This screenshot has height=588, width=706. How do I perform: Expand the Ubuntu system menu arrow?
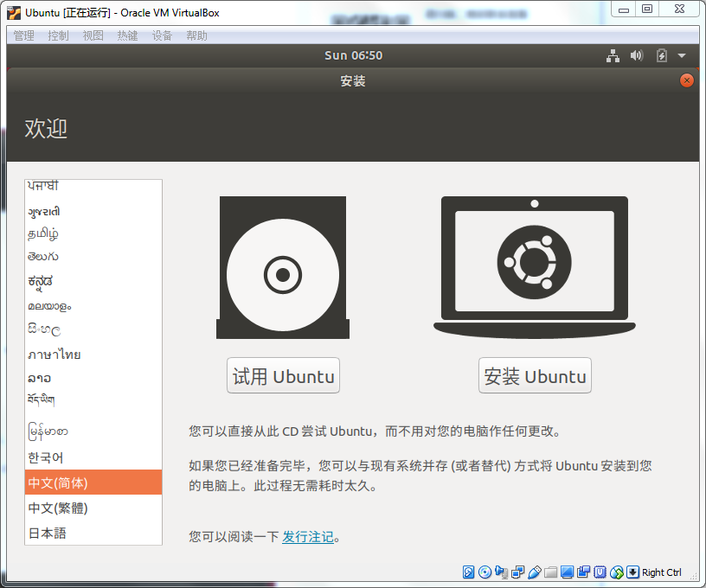(x=682, y=56)
